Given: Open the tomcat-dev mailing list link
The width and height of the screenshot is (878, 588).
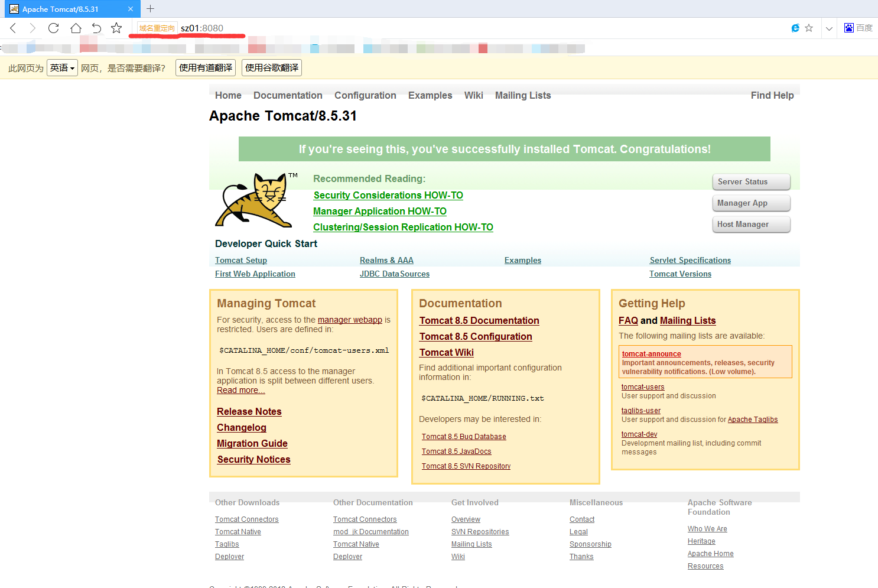Looking at the screenshot, I should pos(639,434).
